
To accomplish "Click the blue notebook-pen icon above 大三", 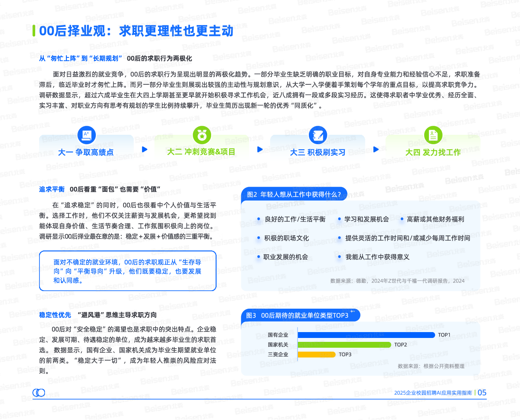I will (x=318, y=135).
